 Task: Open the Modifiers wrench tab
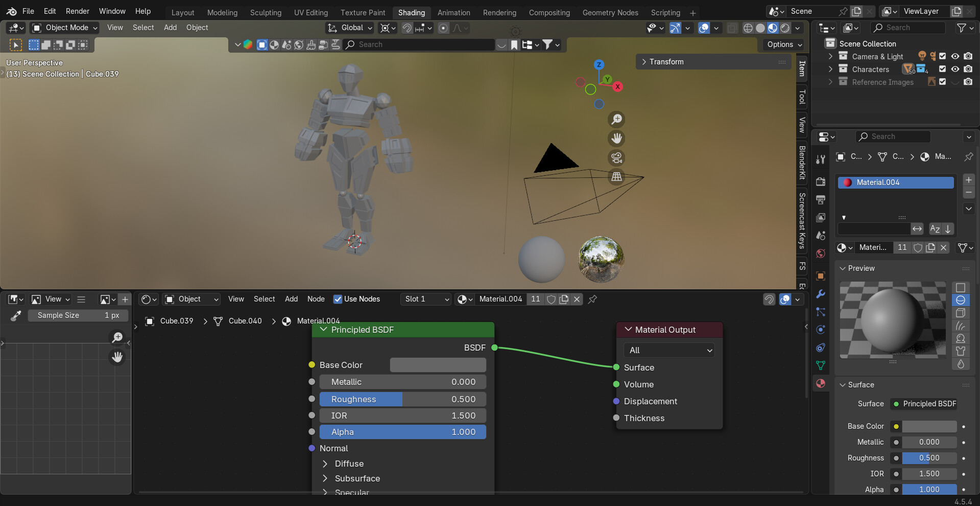coord(821,294)
